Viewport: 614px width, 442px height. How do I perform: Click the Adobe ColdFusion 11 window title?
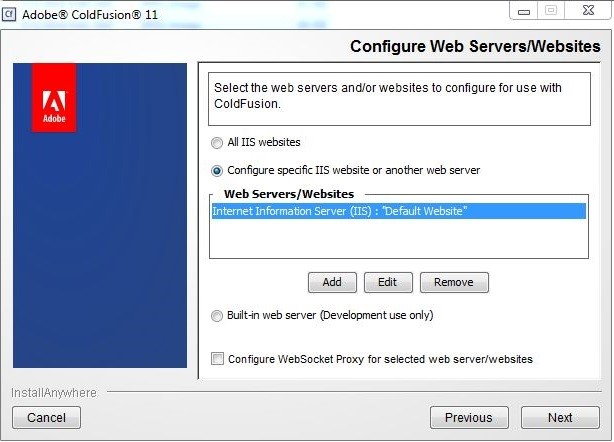click(x=98, y=15)
